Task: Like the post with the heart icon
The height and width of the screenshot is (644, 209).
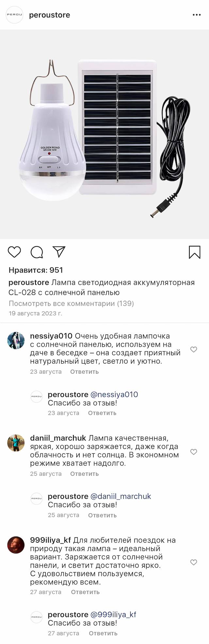Action: (14, 252)
